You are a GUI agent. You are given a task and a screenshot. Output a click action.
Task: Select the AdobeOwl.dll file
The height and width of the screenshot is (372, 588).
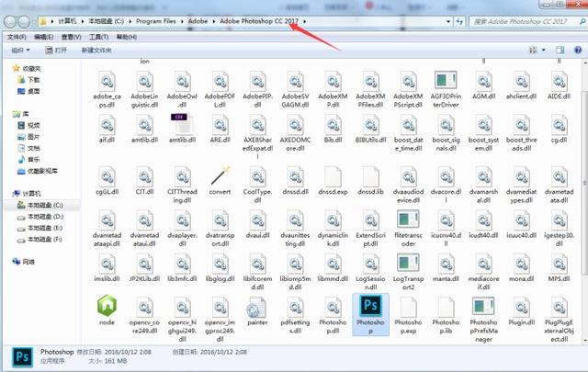click(x=182, y=89)
